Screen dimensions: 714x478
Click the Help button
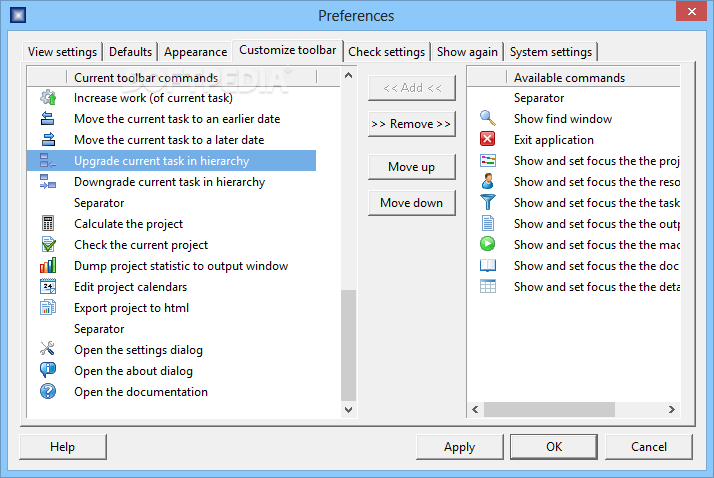(x=63, y=447)
